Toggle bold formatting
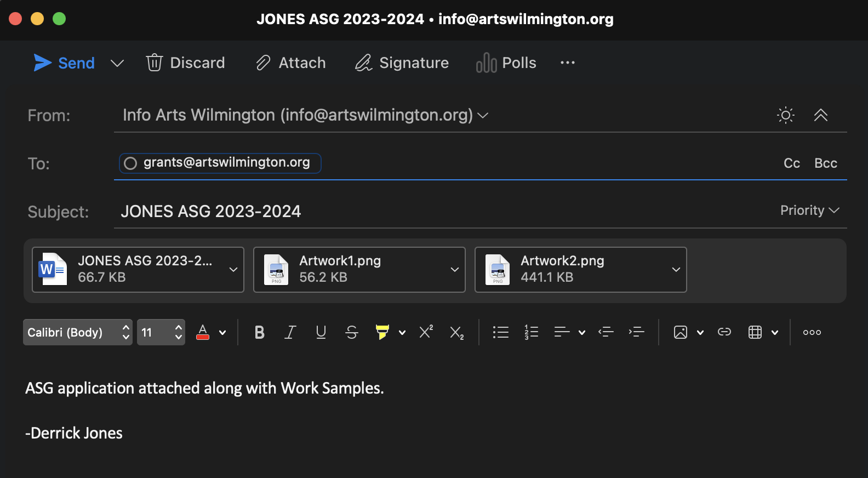 pyautogui.click(x=260, y=332)
